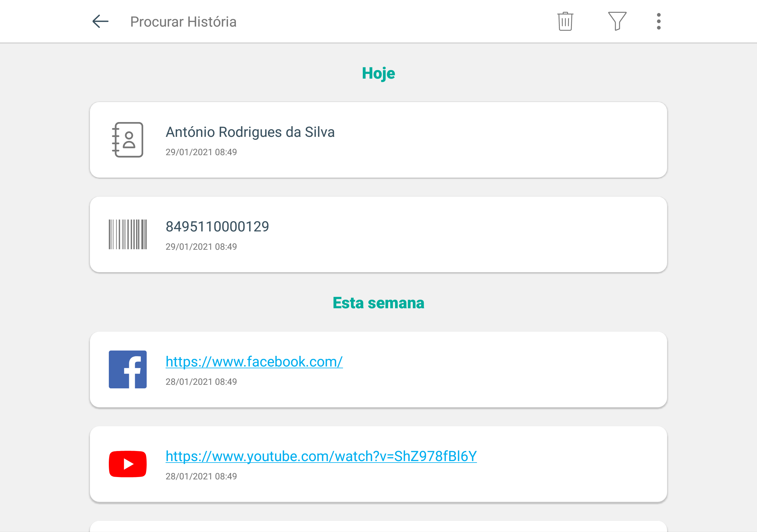The height and width of the screenshot is (532, 757).
Task: Click the trash bin delete icon
Action: [565, 21]
